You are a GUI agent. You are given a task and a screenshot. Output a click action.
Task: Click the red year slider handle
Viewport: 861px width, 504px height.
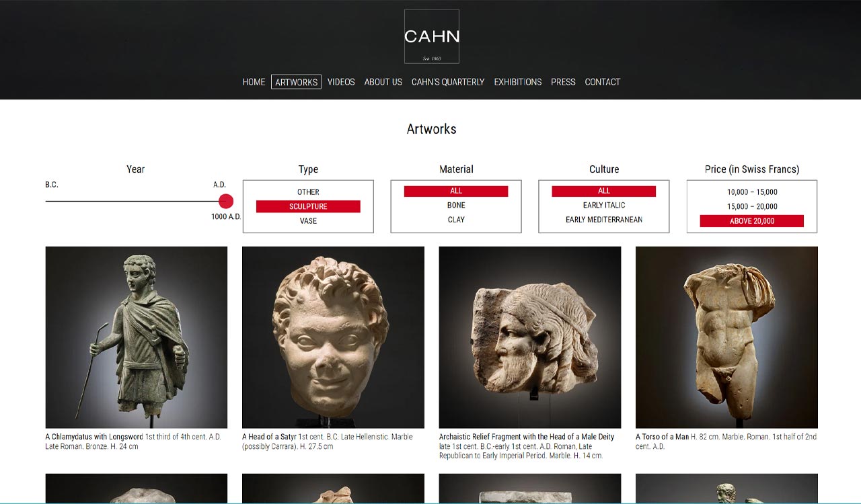pyautogui.click(x=226, y=201)
